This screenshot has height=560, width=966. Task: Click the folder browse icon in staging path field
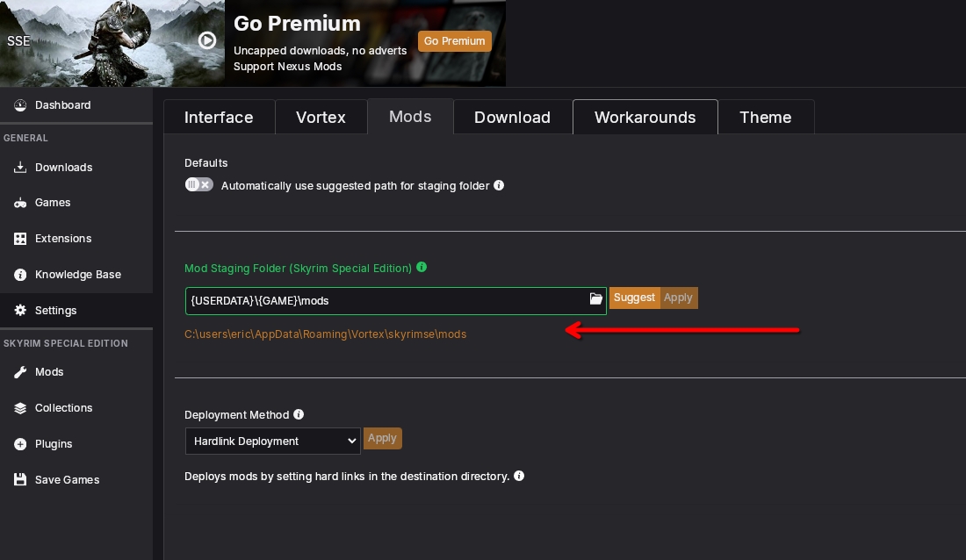(595, 298)
